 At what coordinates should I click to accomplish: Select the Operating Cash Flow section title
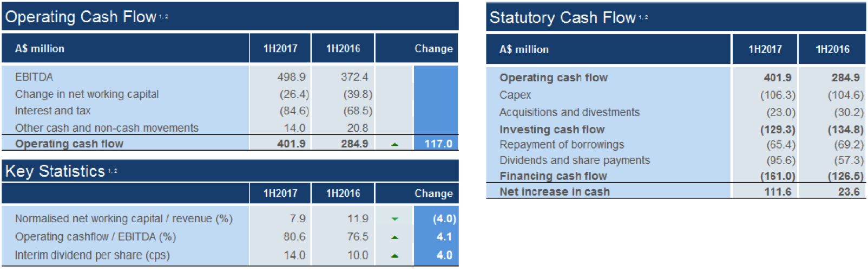tap(81, 17)
